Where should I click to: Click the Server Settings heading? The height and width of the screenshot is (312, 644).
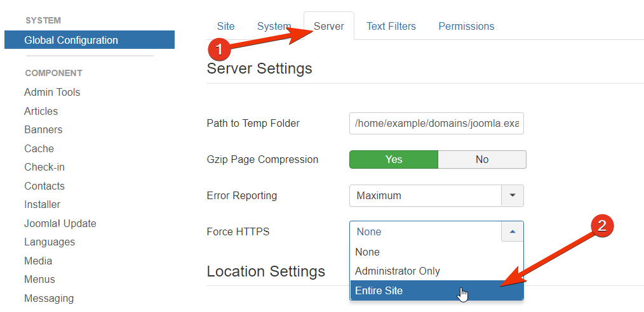coord(260,68)
